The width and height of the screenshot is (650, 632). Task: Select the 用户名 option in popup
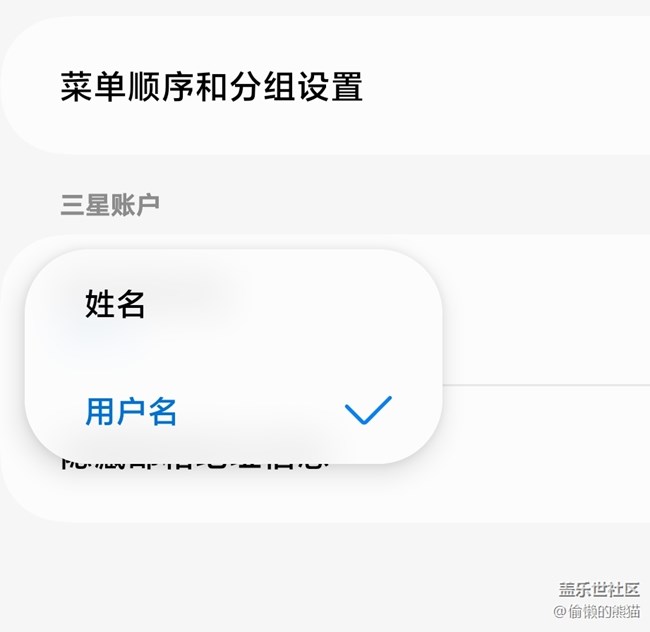coord(233,411)
